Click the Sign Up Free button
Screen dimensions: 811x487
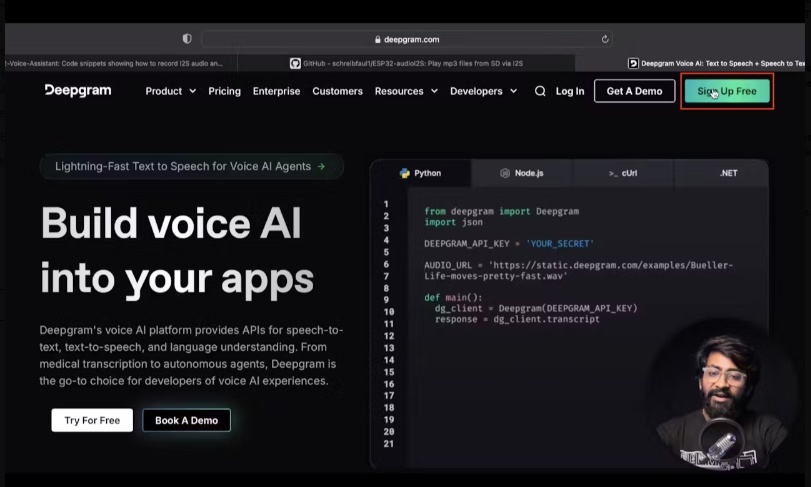coord(727,91)
